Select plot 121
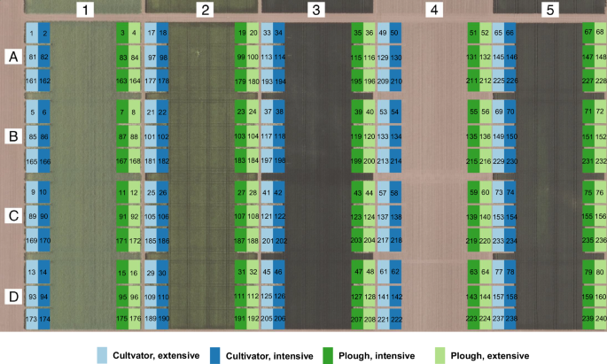Image resolution: width=607 pixels, height=364 pixels. [267, 217]
